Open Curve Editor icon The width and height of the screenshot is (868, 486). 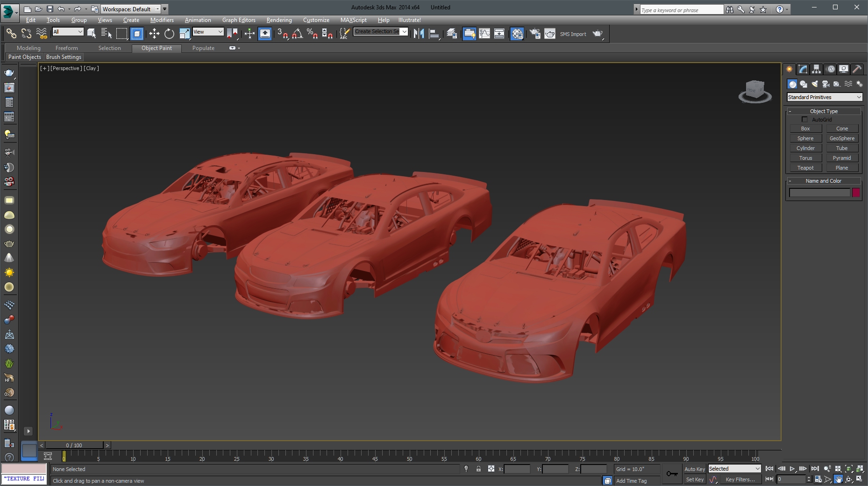point(484,34)
